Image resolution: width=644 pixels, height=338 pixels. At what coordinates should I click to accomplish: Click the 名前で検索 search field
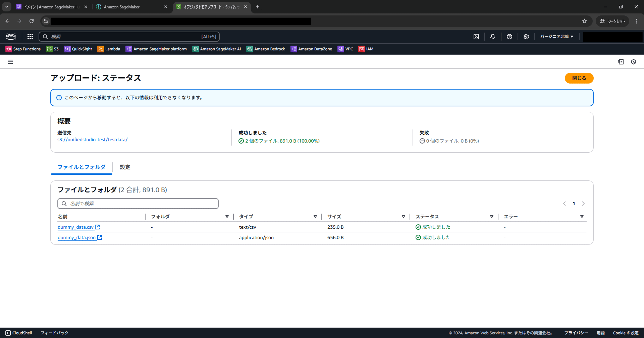coord(138,204)
